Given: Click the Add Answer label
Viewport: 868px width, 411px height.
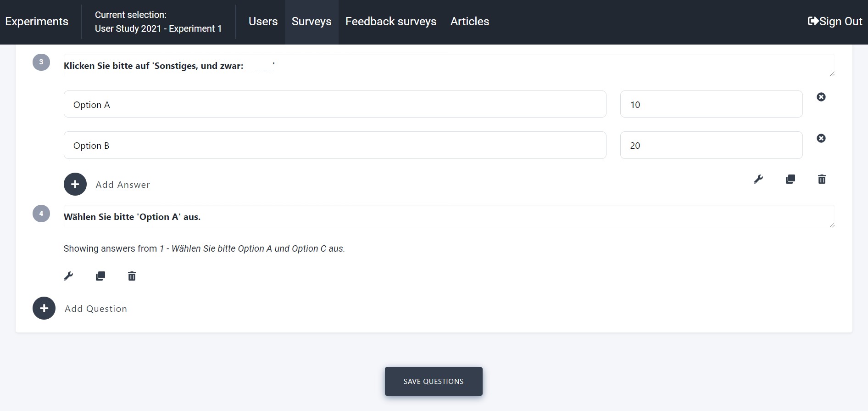Looking at the screenshot, I should pyautogui.click(x=122, y=185).
